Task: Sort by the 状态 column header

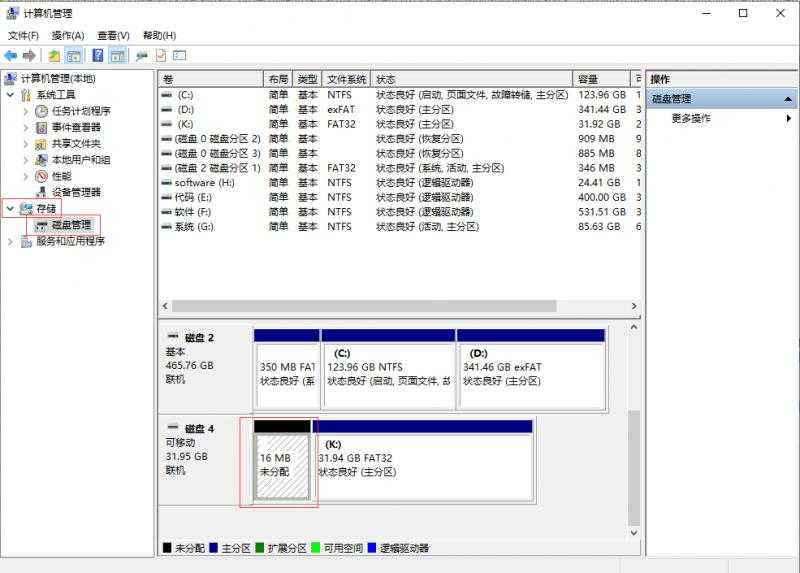Action: pyautogui.click(x=472, y=79)
